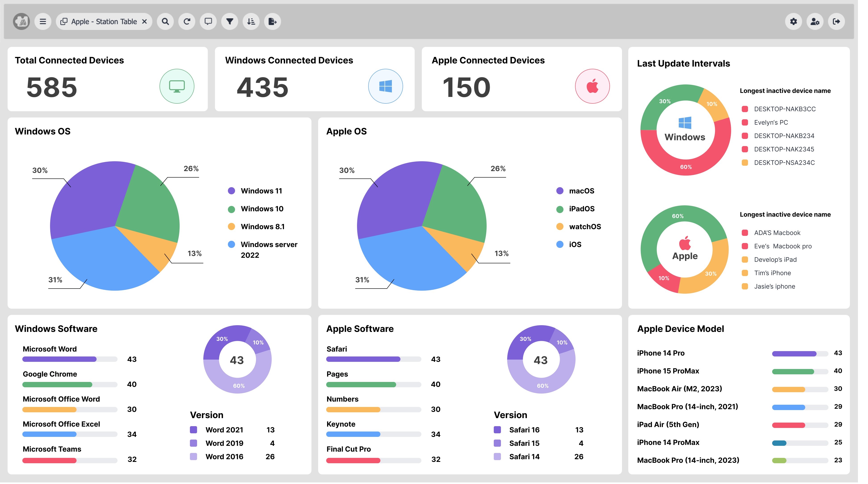Click the Google Chrome progress bar

pos(70,385)
